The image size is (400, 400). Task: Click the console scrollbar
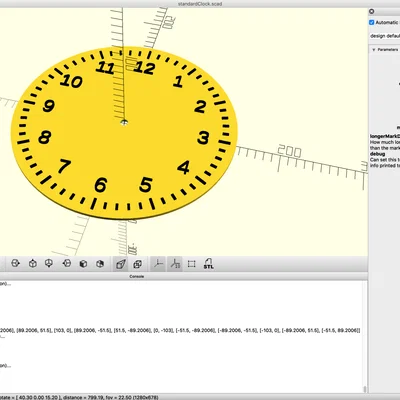(365, 389)
